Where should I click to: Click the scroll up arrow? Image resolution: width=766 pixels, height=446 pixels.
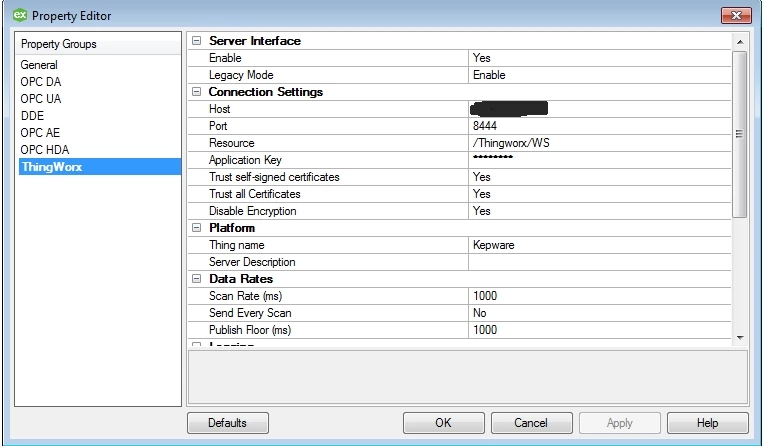(x=740, y=42)
